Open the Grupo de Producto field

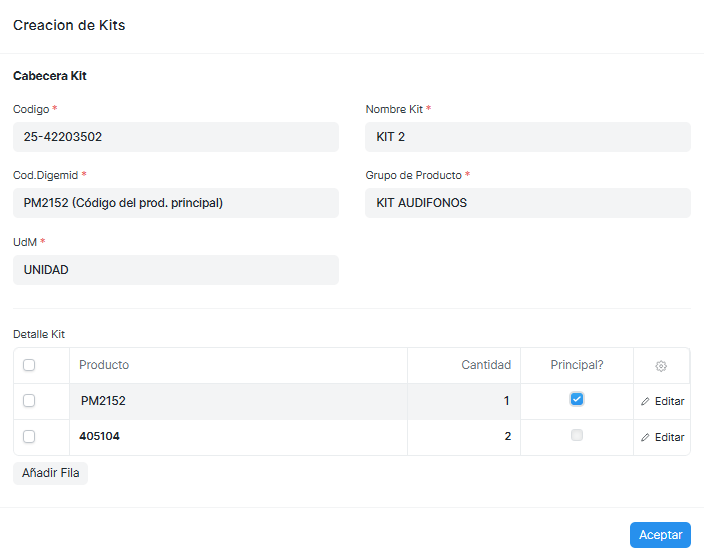point(528,203)
